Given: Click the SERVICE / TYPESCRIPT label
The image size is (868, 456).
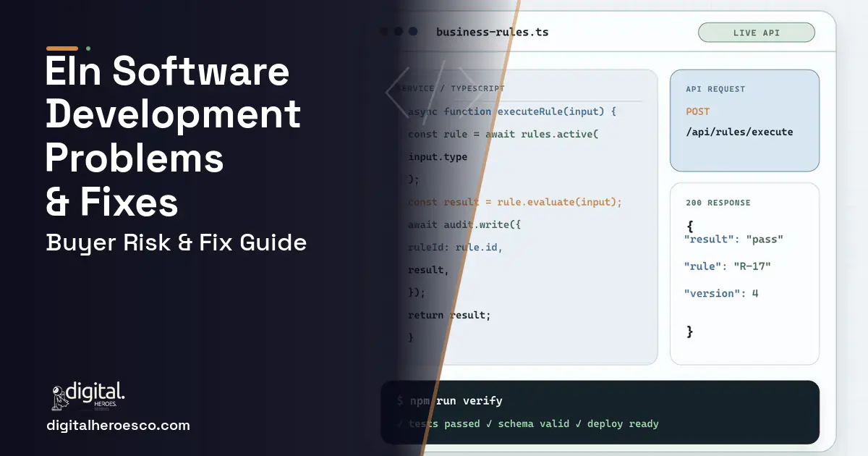Looking at the screenshot, I should click(451, 88).
